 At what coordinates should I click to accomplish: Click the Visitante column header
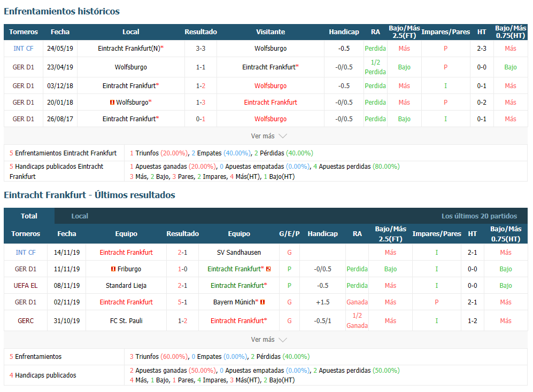tap(271, 32)
